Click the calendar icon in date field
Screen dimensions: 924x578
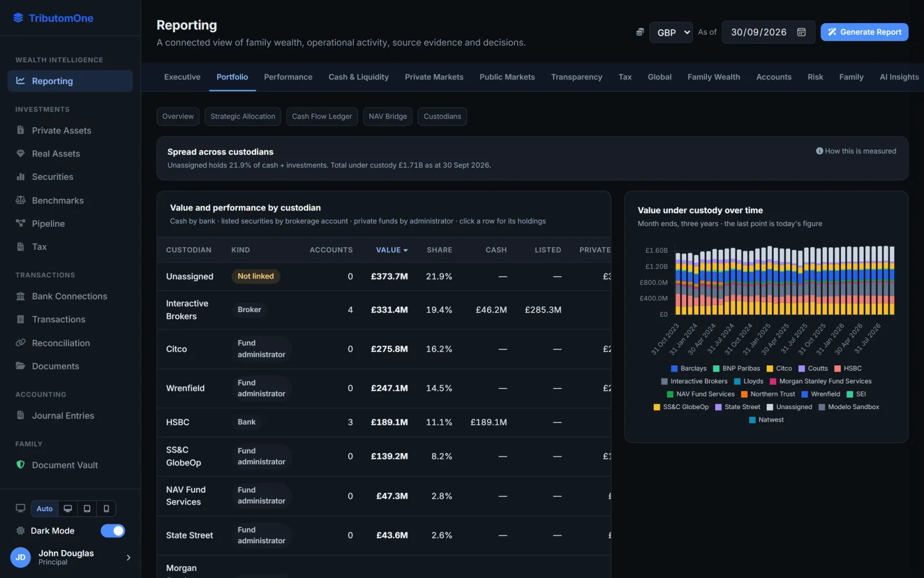(802, 32)
